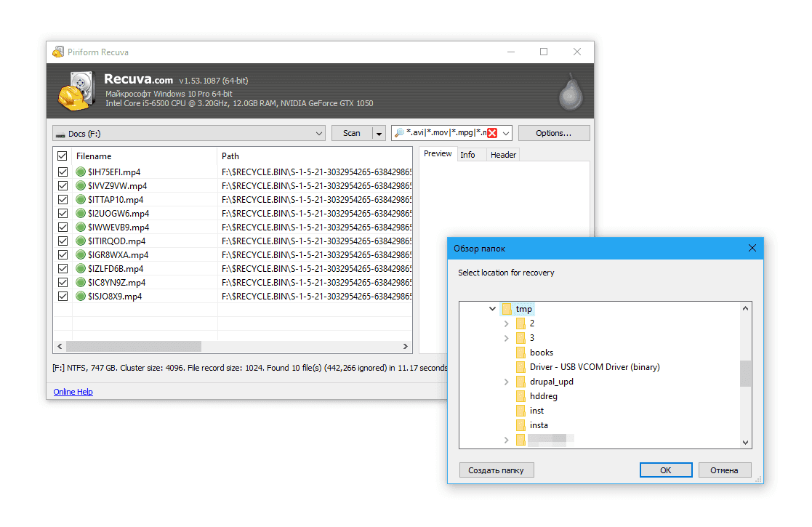Click the Recuva hard hat drive logo
Viewport: 812px width, 527px height.
[76, 91]
